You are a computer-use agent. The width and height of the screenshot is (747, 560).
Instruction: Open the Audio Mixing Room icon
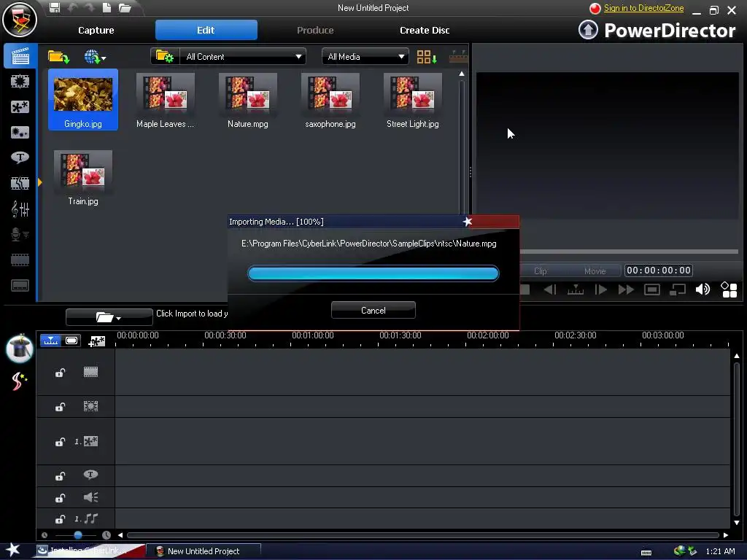tap(20, 209)
